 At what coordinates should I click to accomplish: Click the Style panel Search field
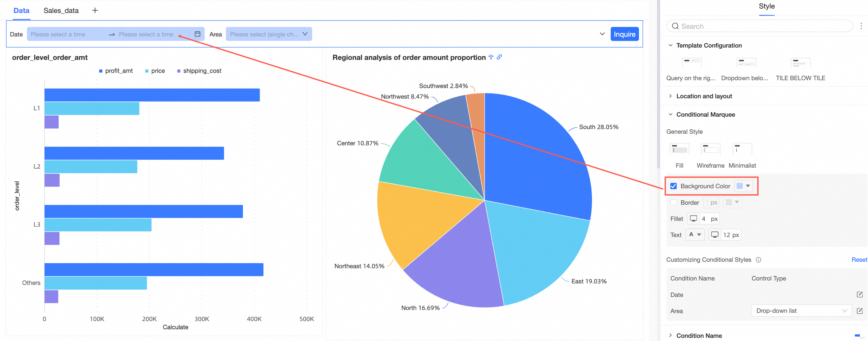pyautogui.click(x=760, y=26)
